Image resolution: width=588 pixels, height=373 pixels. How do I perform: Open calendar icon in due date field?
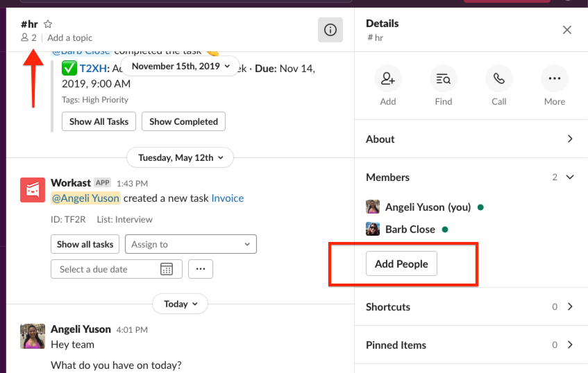pyautogui.click(x=167, y=269)
